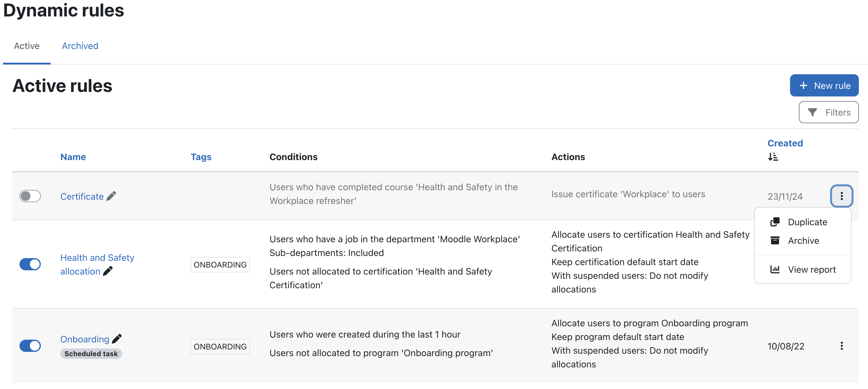Open the Onboarding rule link
The image size is (868, 389).
click(85, 339)
